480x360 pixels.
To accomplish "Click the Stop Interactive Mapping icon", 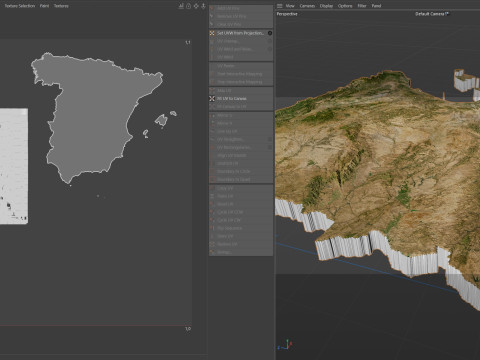I will [212, 82].
